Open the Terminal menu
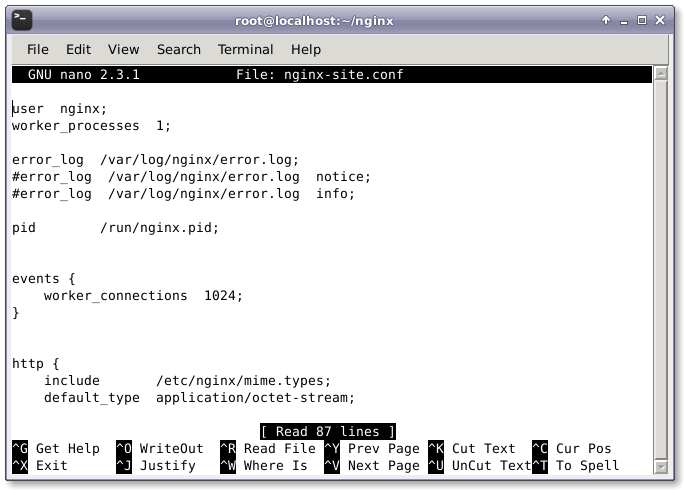The height and width of the screenshot is (490, 684). pyautogui.click(x=245, y=49)
